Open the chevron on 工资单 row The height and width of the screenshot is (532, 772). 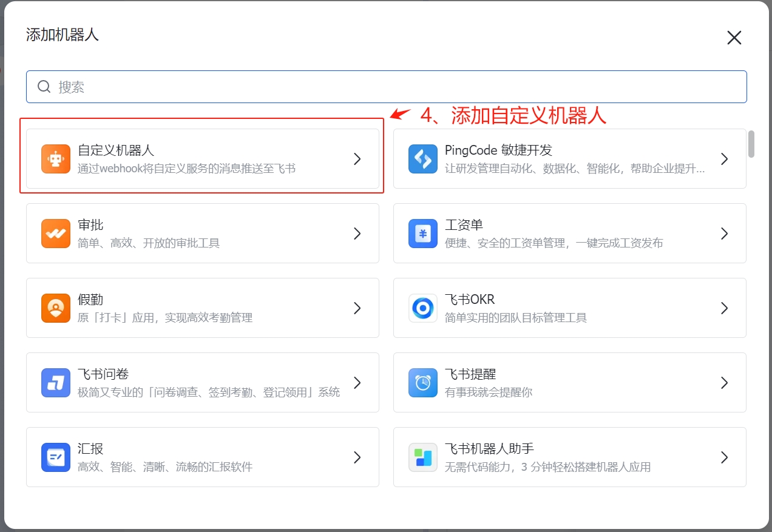[724, 234]
